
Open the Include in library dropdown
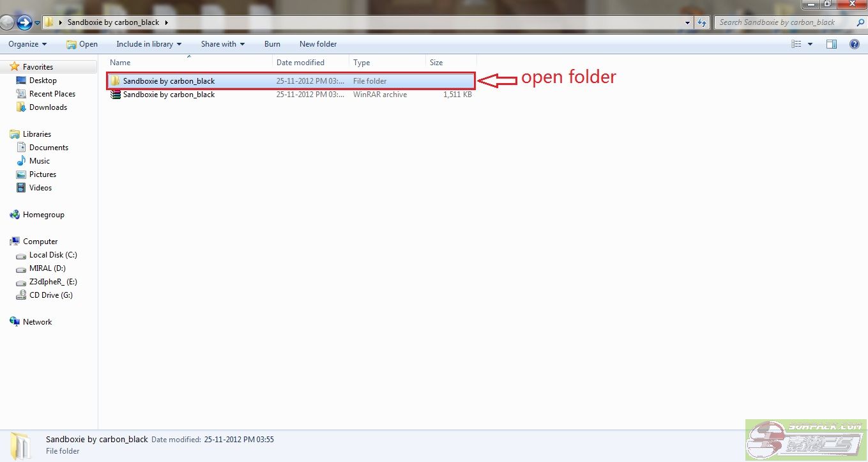[x=148, y=44]
